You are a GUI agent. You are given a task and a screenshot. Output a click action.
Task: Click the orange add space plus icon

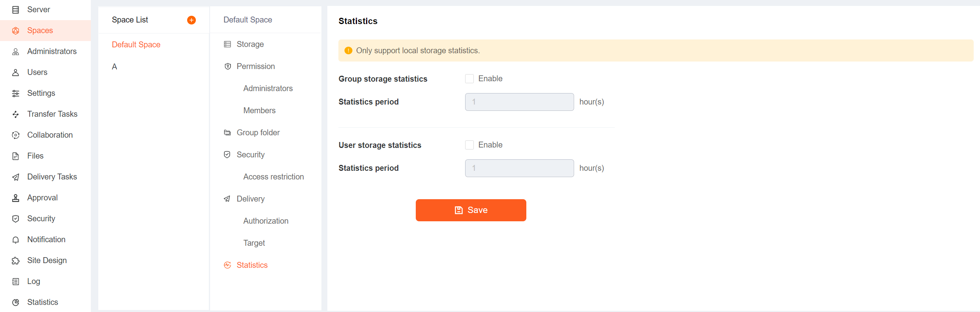click(x=191, y=20)
